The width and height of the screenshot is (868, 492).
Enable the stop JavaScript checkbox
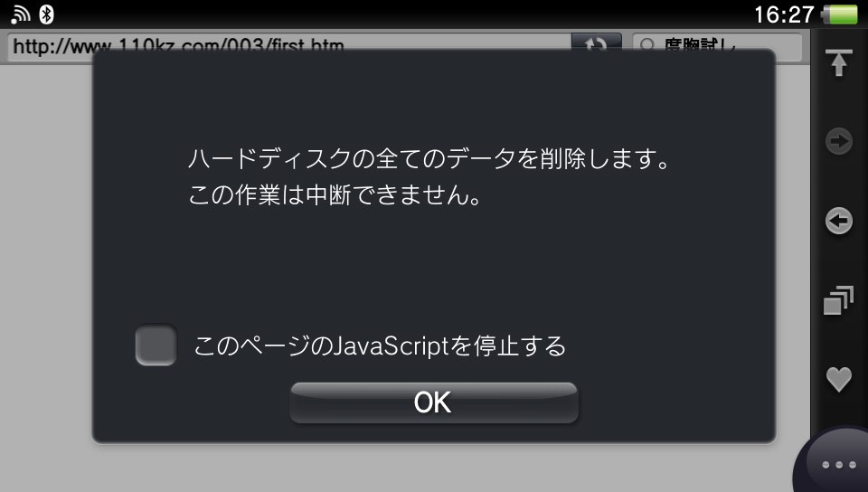point(156,345)
